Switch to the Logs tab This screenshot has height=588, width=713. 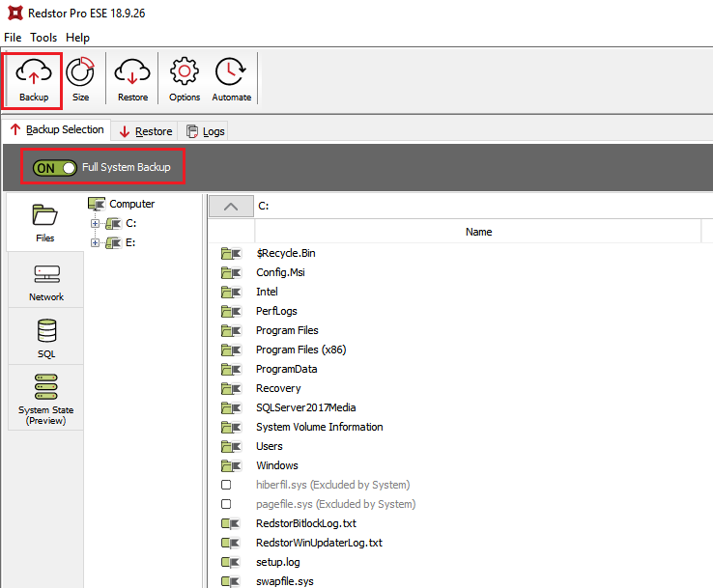coord(206,131)
